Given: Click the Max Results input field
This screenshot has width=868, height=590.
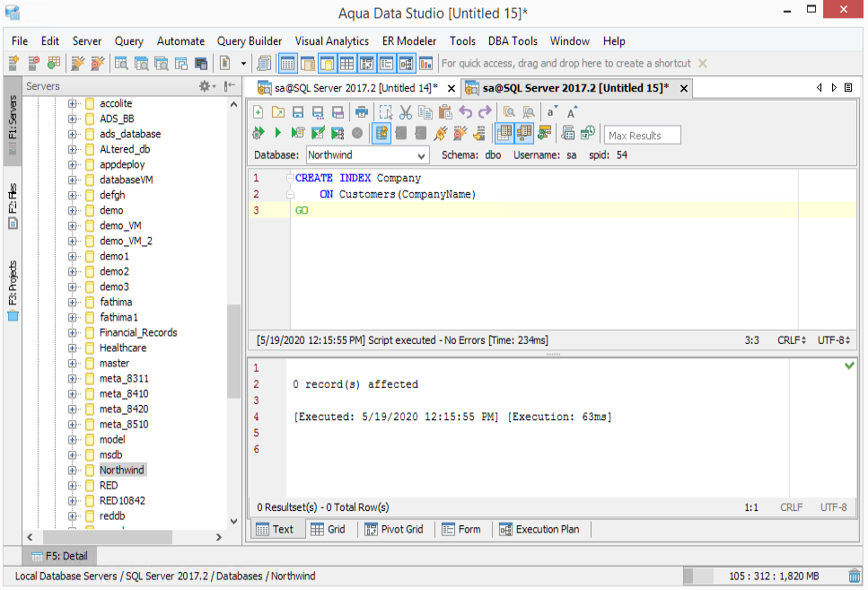Looking at the screenshot, I should (x=642, y=136).
